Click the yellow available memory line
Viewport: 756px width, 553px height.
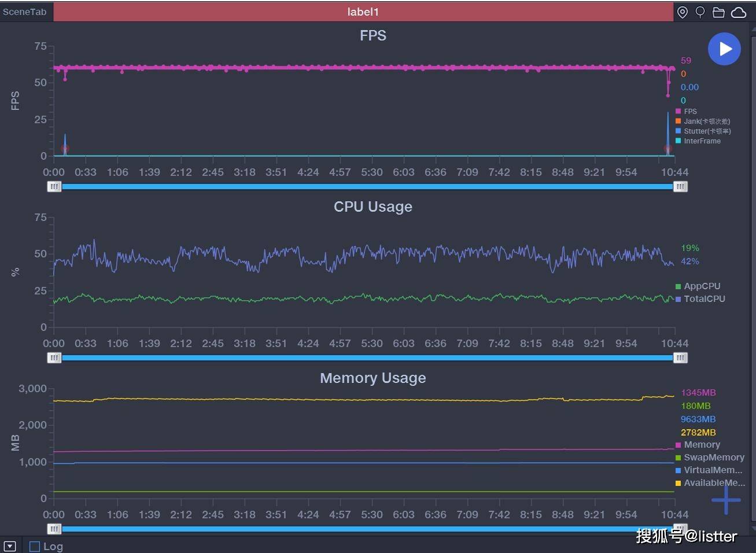tap(364, 399)
